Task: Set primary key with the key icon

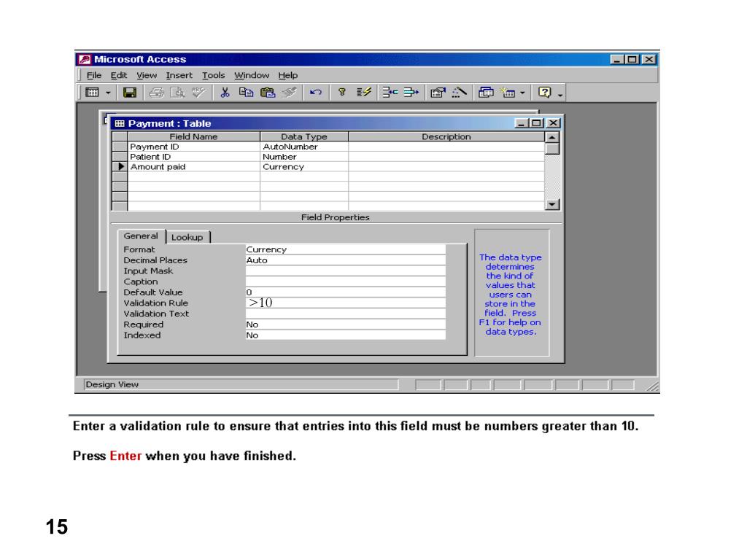Action: 341,93
